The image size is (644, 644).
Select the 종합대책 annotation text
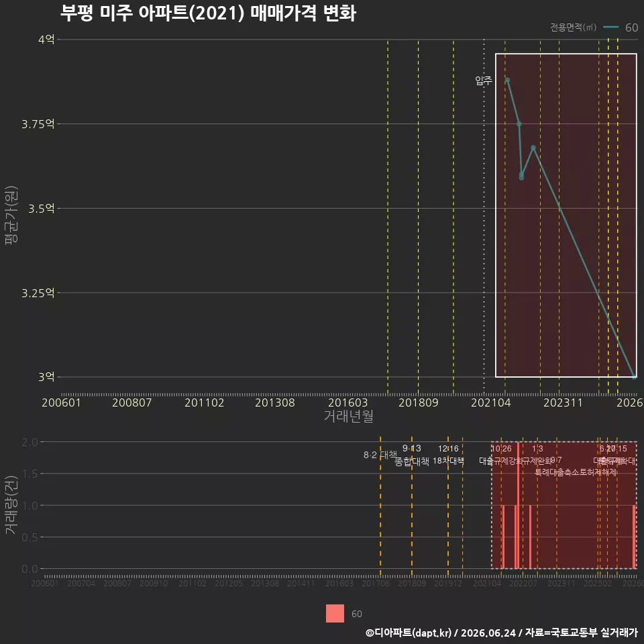[x=411, y=462]
